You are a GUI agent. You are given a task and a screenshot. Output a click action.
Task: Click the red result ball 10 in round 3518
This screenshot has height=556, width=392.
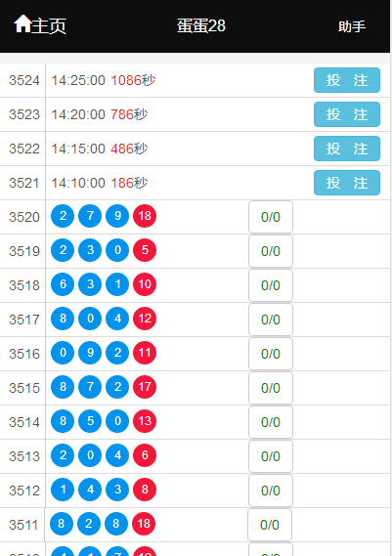pyautogui.click(x=145, y=284)
